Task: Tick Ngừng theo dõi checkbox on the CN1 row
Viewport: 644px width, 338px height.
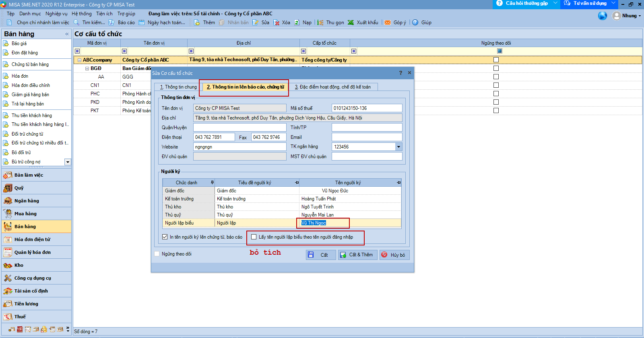Action: tap(496, 85)
